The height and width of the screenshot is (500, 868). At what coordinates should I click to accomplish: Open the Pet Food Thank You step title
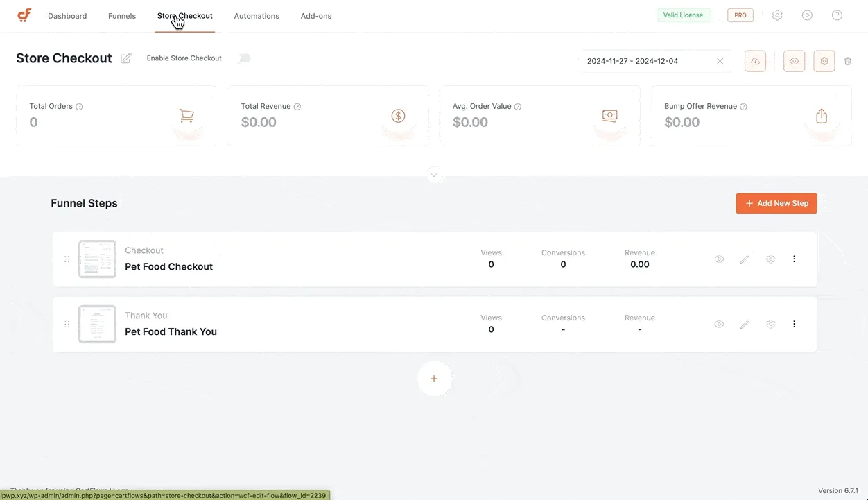click(x=171, y=331)
